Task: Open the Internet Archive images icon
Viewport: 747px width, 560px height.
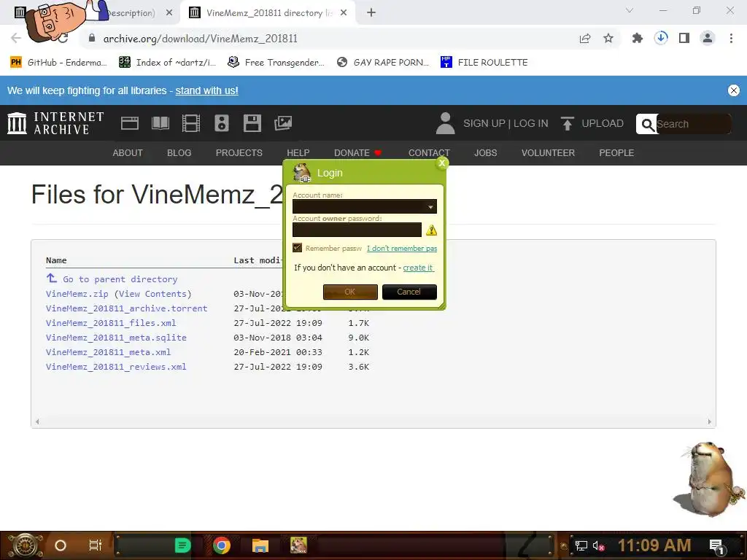Action: pyautogui.click(x=283, y=123)
